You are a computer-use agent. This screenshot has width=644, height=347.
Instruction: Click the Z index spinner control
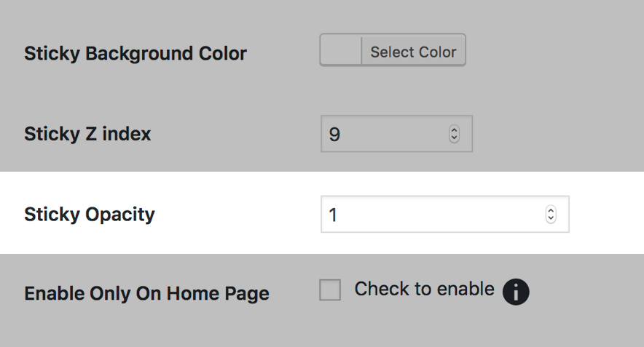[x=455, y=135]
